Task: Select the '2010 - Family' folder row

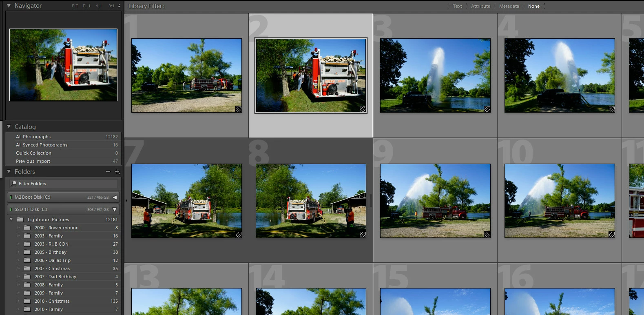Action: click(63, 309)
